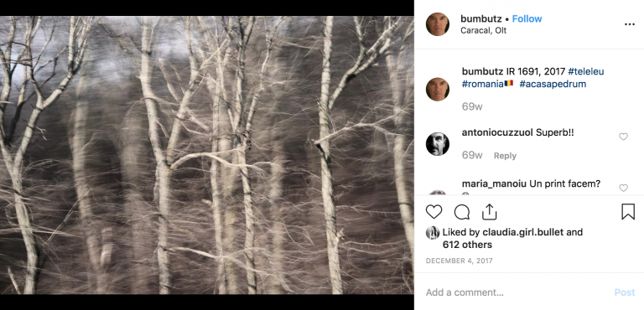Screen dimensions: 644x310
Task: Open claudia.girl.bullet profile from likes
Action: click(523, 232)
